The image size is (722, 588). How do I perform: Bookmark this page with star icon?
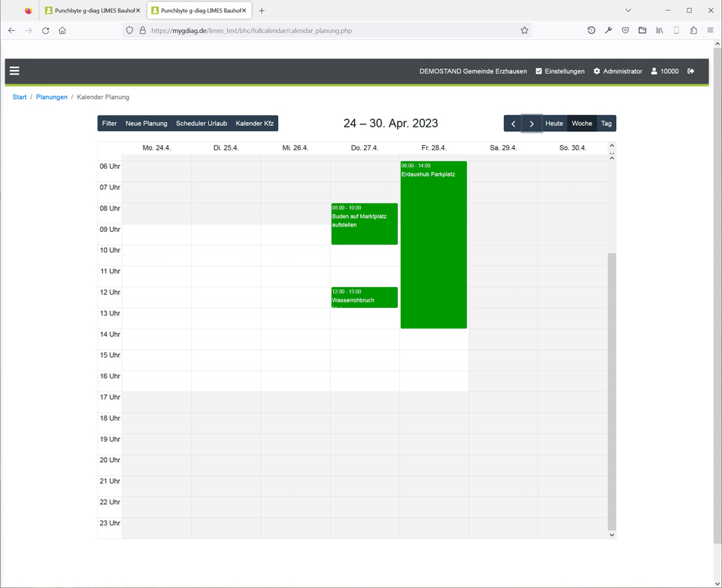[x=525, y=31]
